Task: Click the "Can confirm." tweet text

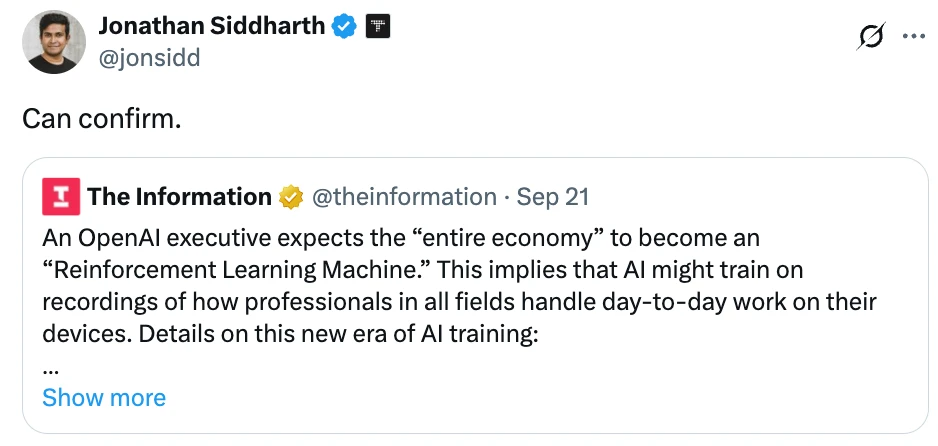Action: click(x=102, y=118)
